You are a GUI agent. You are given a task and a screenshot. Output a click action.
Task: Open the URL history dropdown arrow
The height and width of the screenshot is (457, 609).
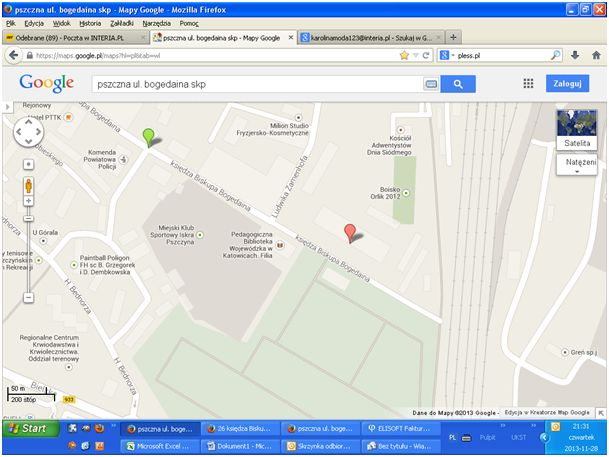tap(416, 56)
